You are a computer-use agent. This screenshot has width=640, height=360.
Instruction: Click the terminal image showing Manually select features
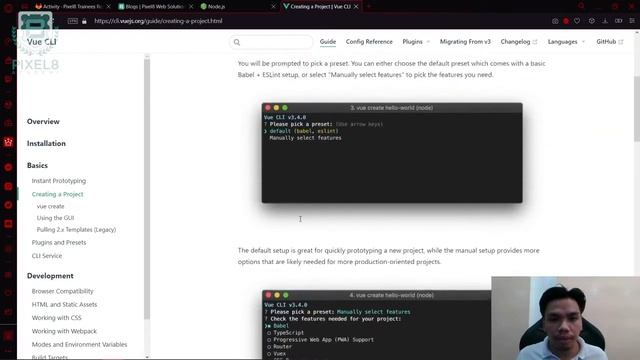coord(376,325)
